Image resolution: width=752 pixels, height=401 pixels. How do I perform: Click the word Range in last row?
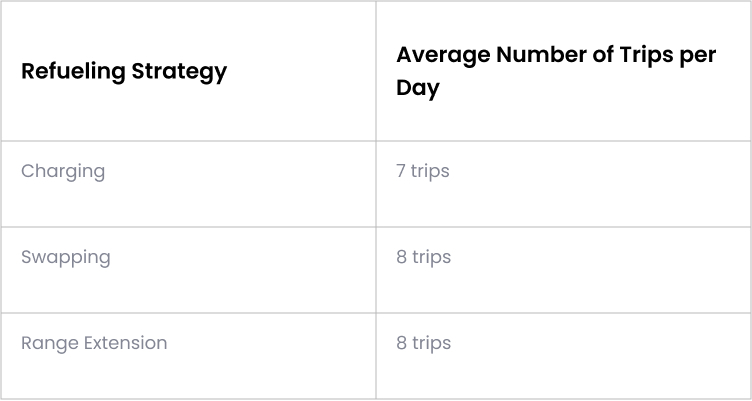click(50, 343)
